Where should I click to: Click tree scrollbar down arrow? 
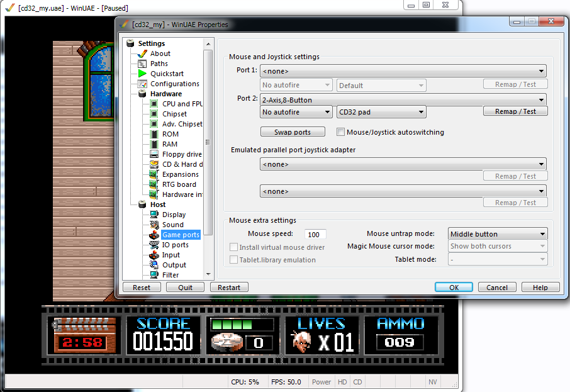click(208, 274)
